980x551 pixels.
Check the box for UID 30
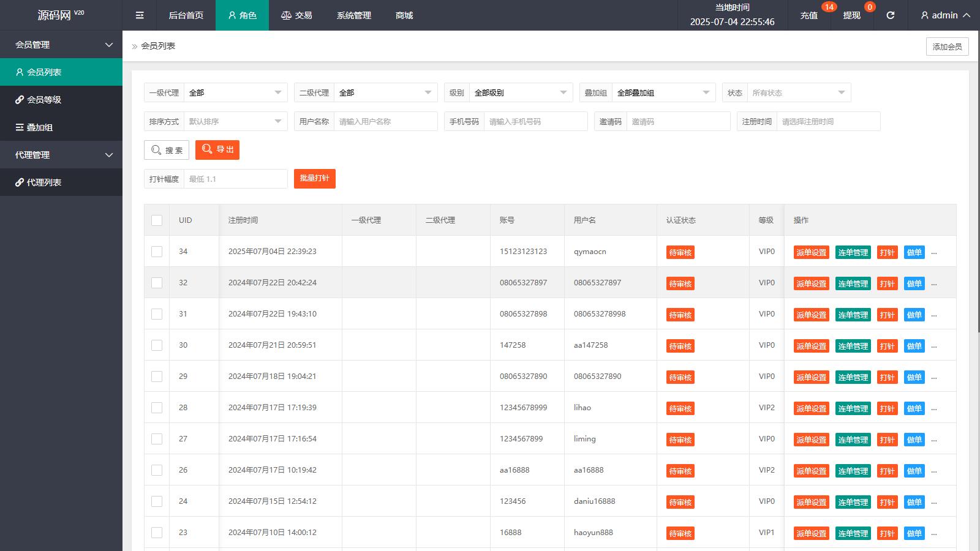pyautogui.click(x=157, y=345)
